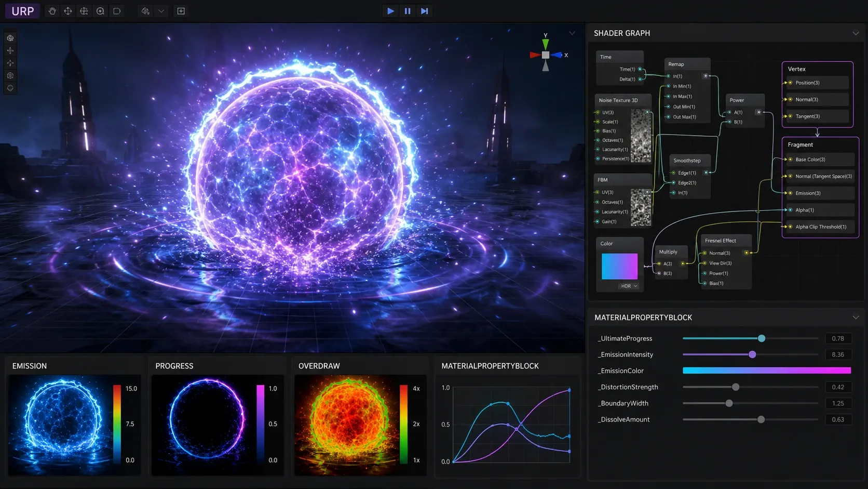868x489 pixels.
Task: Open the dropdown arrow in top toolbar
Action: coord(161,11)
